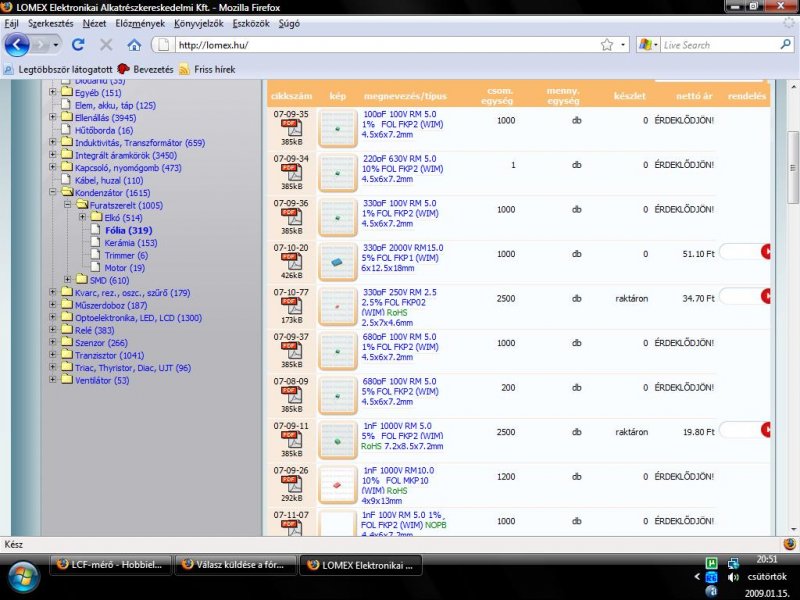Open PDF datasheet for item 07-09-11
This screenshot has height=600, width=800.
(x=291, y=440)
